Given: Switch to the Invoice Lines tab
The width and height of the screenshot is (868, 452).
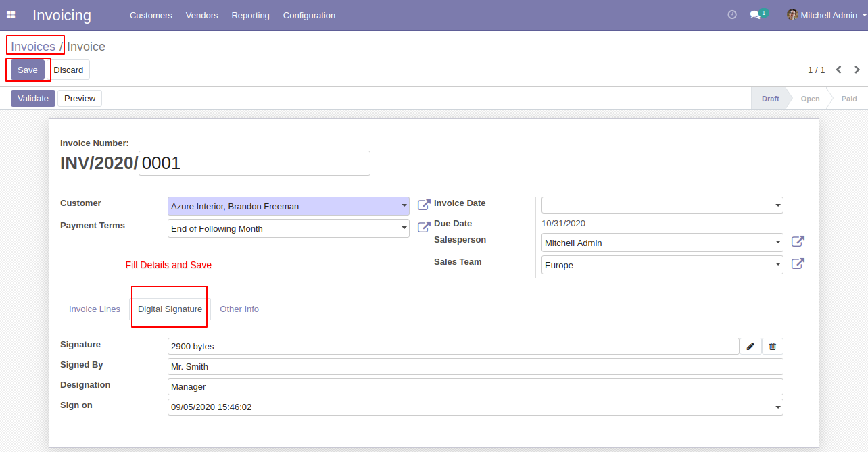Looking at the screenshot, I should click(95, 309).
